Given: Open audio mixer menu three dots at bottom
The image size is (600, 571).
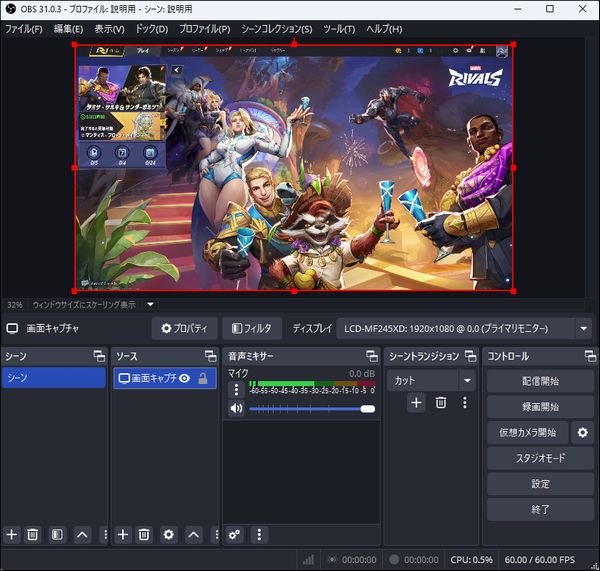Looking at the screenshot, I should pos(259,534).
